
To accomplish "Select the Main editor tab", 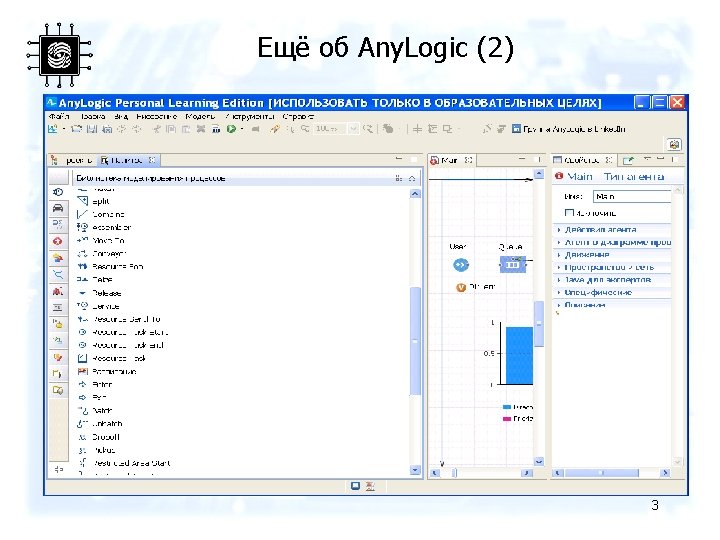I will coord(450,160).
